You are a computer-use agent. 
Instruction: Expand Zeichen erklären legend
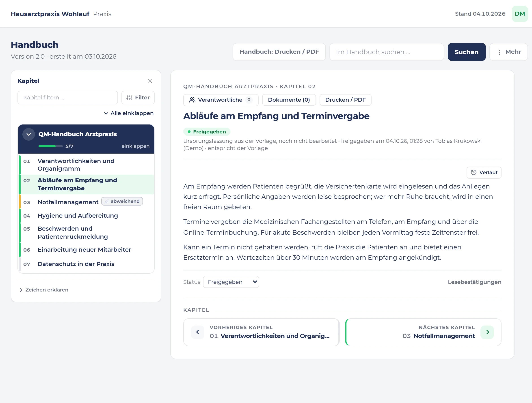(x=44, y=290)
